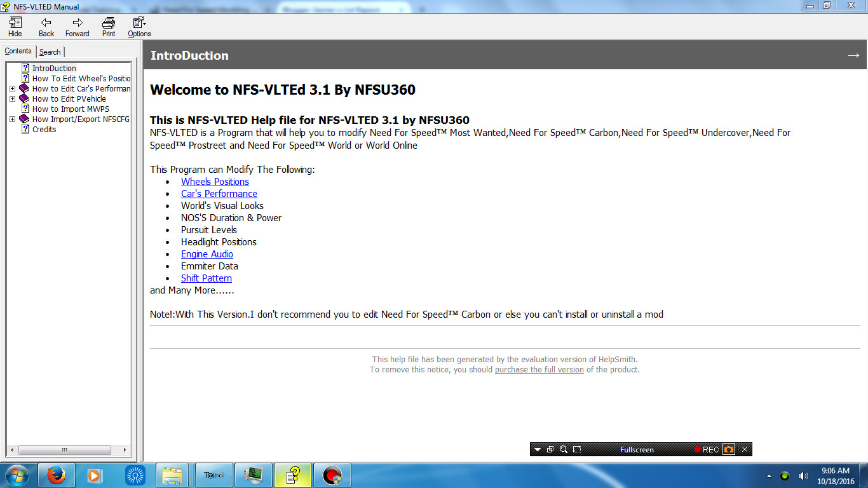This screenshot has width=868, height=488.
Task: Click the horizontal scrollbar below the topic tree
Action: (65, 450)
